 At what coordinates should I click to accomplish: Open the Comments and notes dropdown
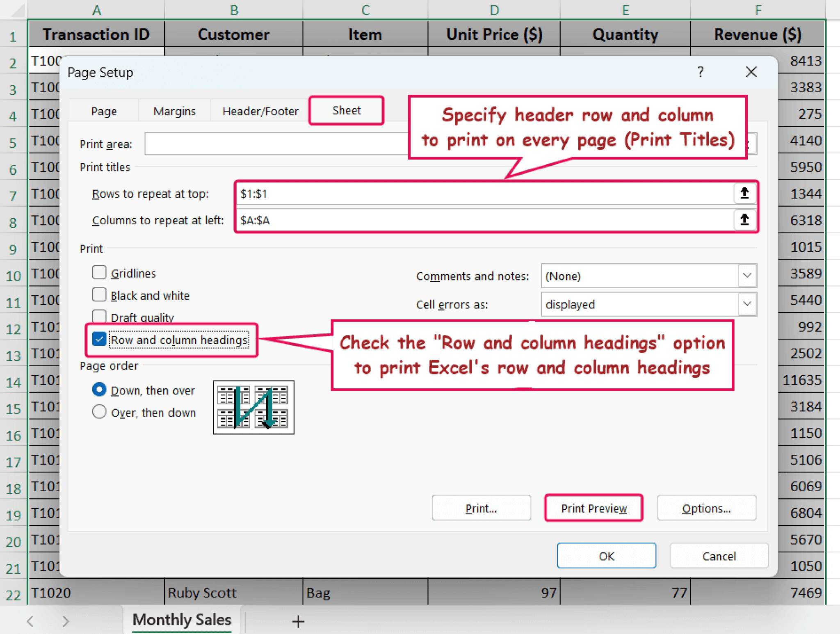coord(747,276)
